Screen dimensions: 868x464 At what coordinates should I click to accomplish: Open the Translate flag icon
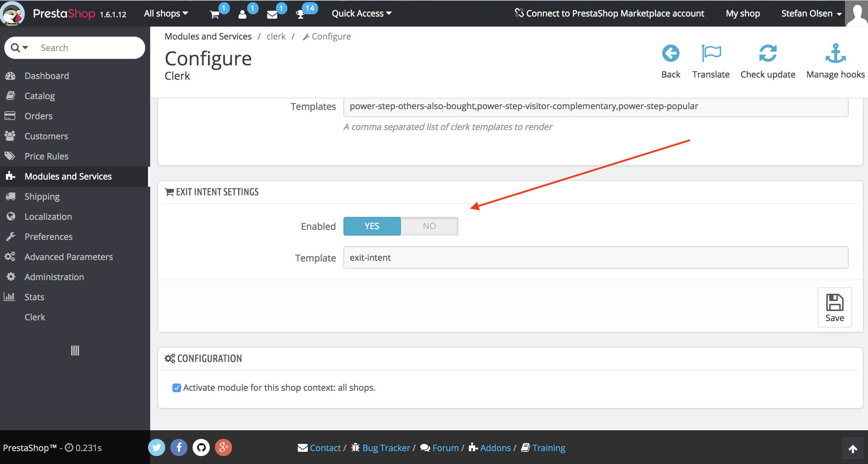click(x=711, y=54)
